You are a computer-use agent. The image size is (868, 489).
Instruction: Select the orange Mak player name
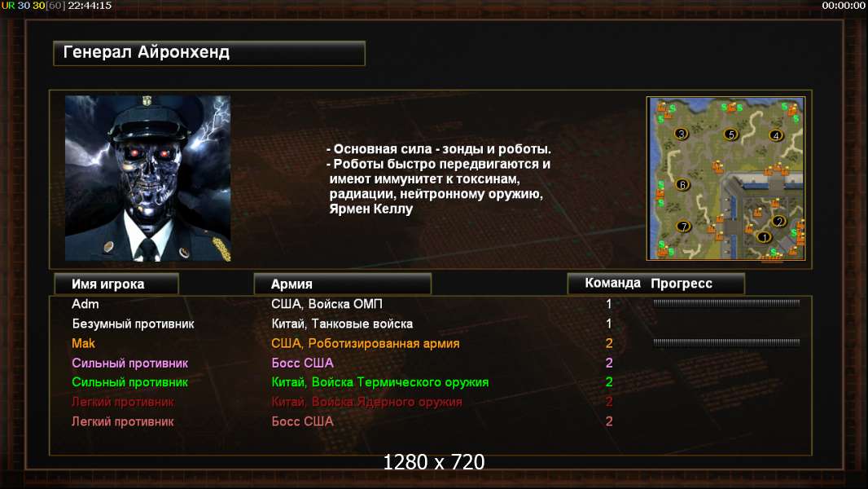point(84,343)
